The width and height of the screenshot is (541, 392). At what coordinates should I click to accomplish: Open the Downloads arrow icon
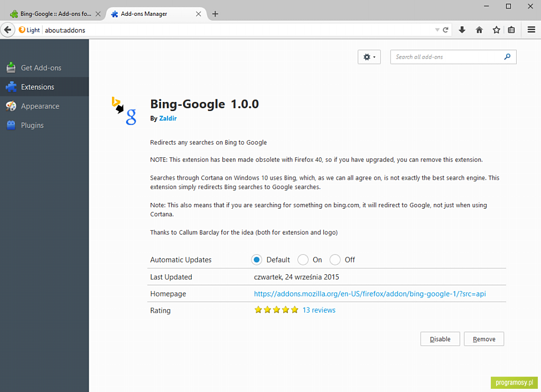click(462, 30)
